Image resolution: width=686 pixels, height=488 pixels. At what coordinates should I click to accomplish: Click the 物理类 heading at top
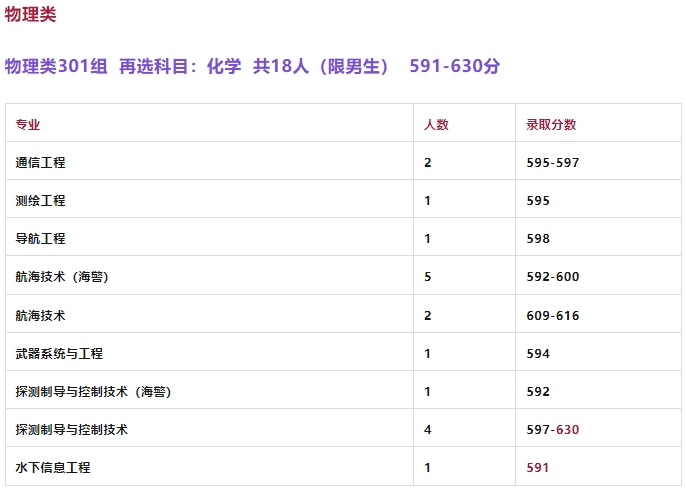(x=31, y=15)
